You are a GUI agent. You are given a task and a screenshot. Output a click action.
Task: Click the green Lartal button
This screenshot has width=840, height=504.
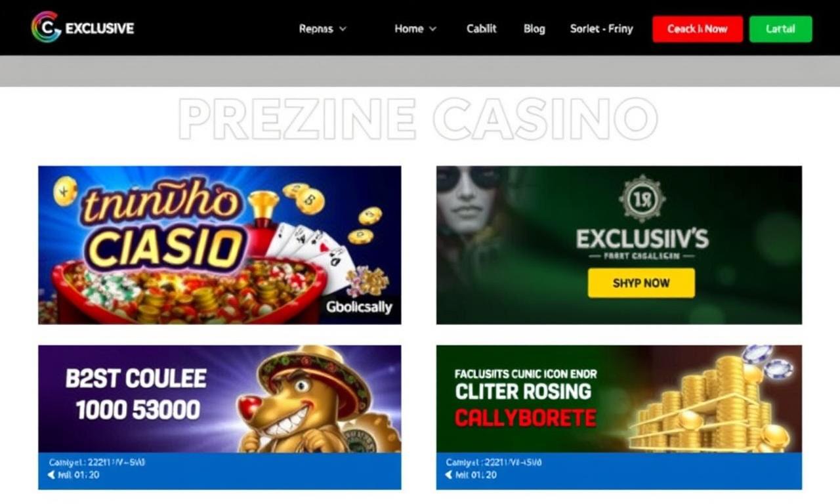781,29
